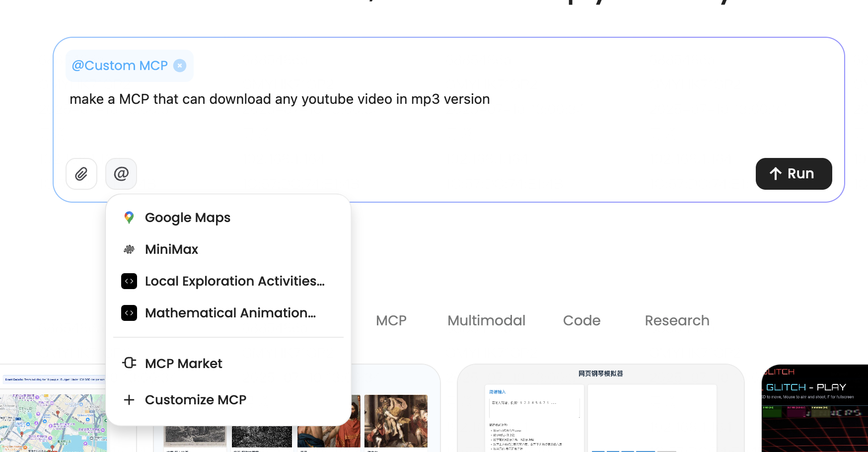Switch to the Code category

(581, 320)
